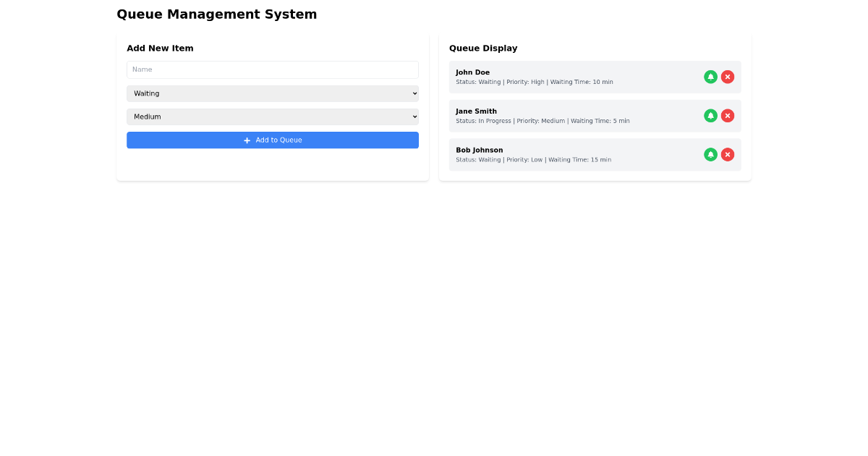Viewport: 868px width, 456px height.
Task: Open the status dropdown showing Waiting
Action: (x=273, y=93)
